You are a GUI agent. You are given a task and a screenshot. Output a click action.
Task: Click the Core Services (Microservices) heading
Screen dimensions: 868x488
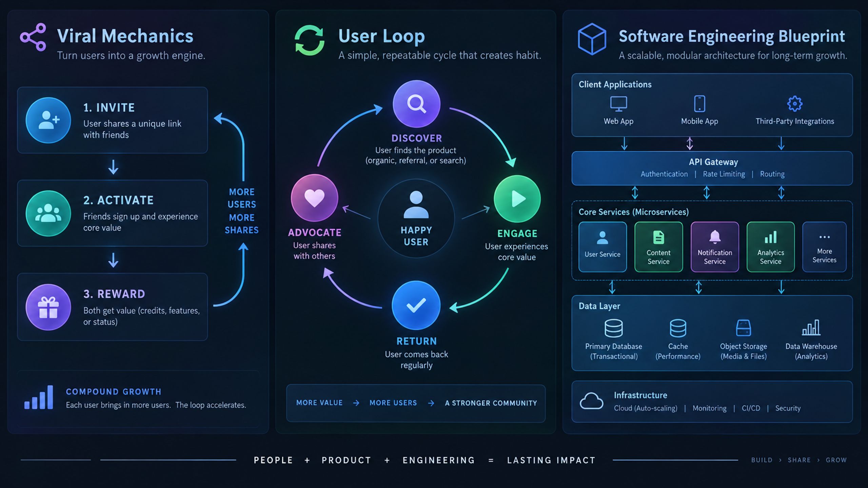click(x=633, y=212)
